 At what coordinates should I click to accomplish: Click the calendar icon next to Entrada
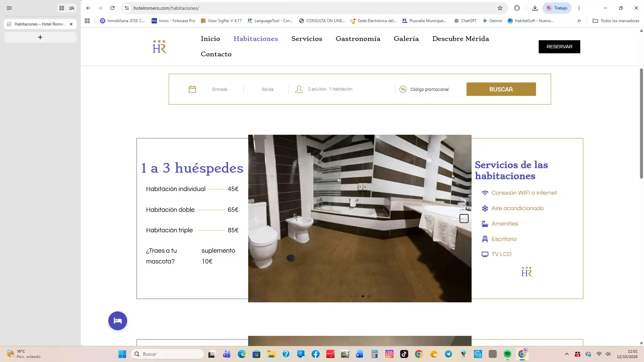tap(192, 89)
